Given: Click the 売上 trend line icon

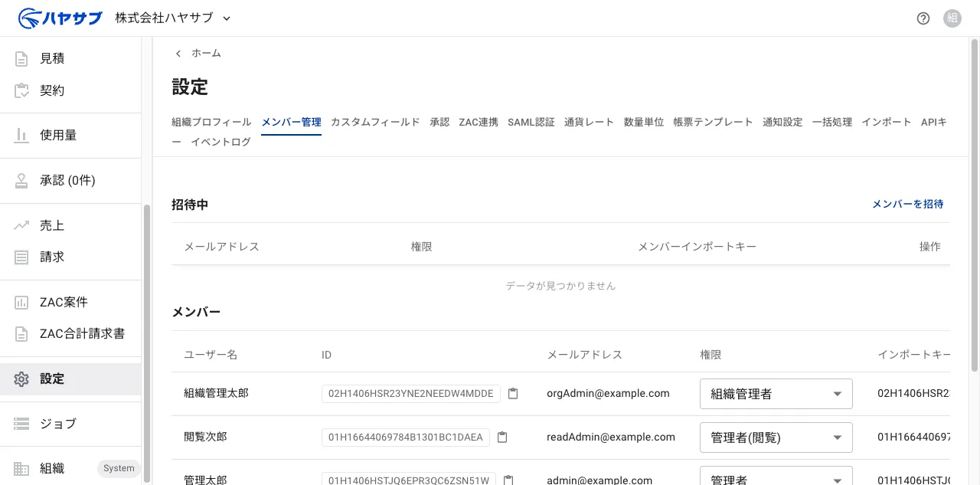Looking at the screenshot, I should click(21, 225).
